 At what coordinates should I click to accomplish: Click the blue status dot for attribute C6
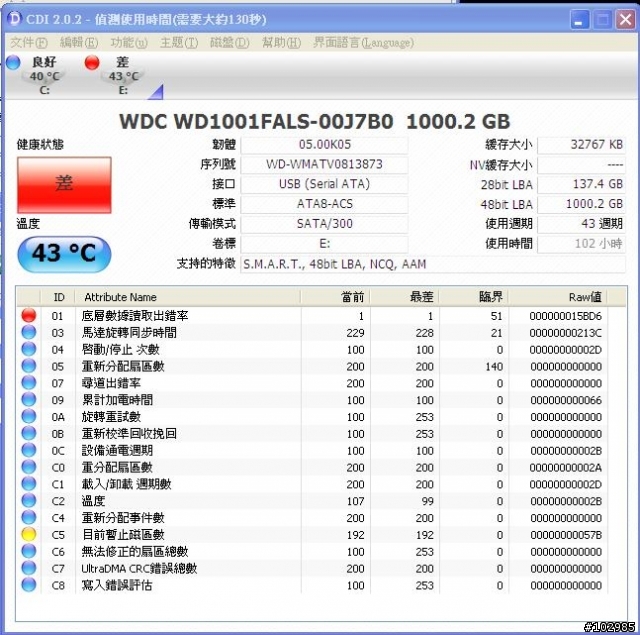click(x=29, y=551)
